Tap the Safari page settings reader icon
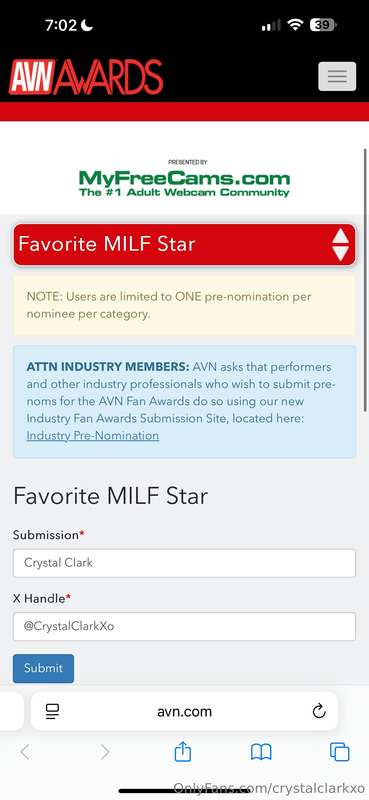369x800 pixels. click(53, 711)
